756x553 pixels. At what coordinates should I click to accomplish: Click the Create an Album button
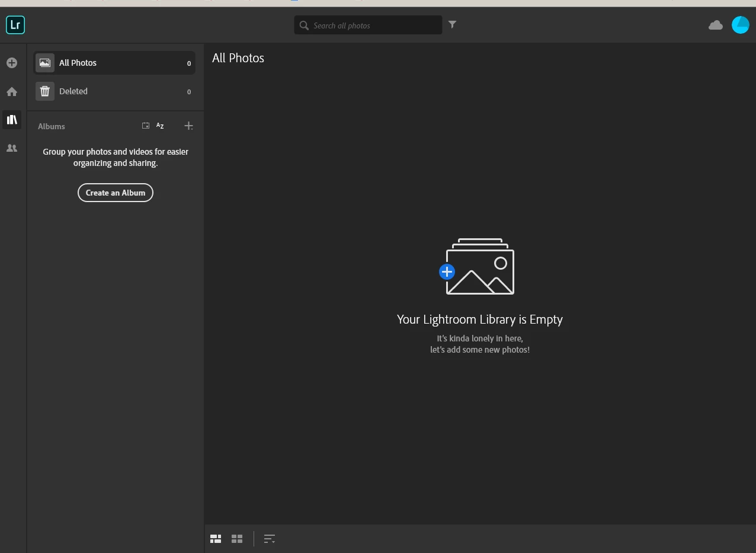coord(116,193)
